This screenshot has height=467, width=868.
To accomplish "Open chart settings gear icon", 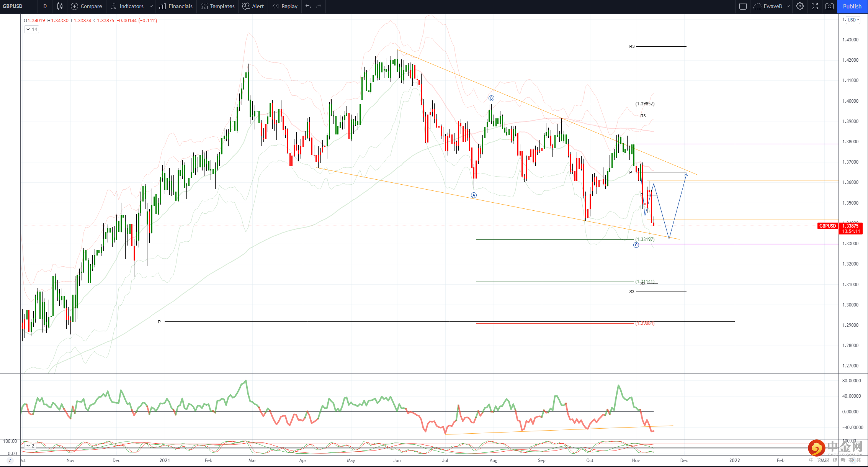I will point(799,6).
